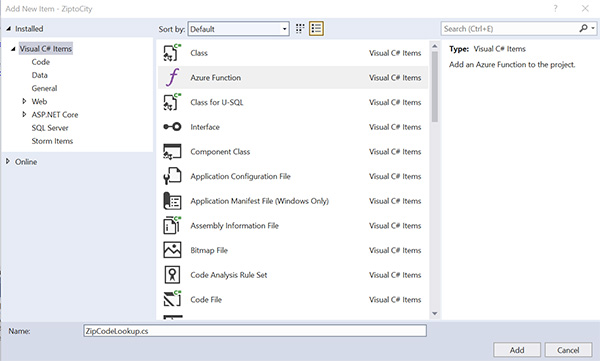The image size is (600, 361).
Task: Select Code Analysis Rule Set icon
Action: [172, 274]
